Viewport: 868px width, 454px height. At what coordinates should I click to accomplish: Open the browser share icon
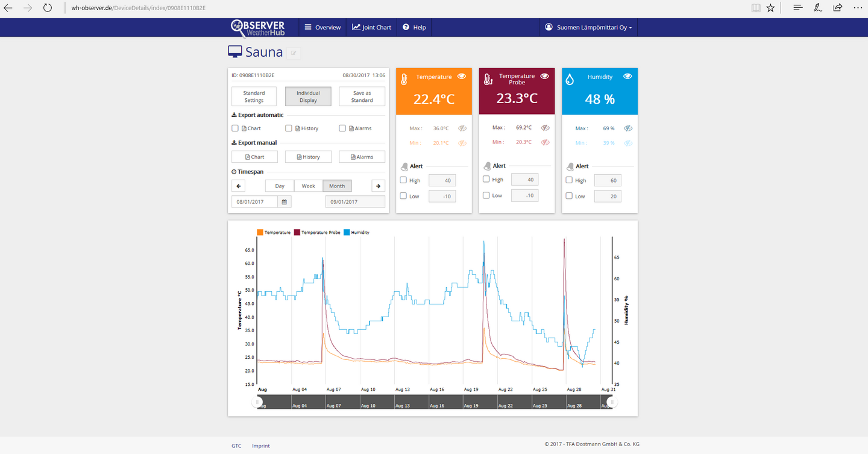837,8
